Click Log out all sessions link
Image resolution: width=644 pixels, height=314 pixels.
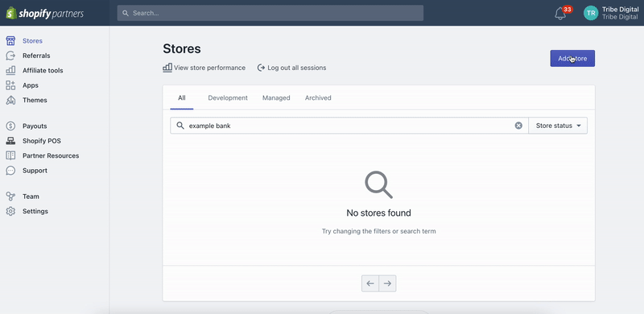[x=291, y=68]
